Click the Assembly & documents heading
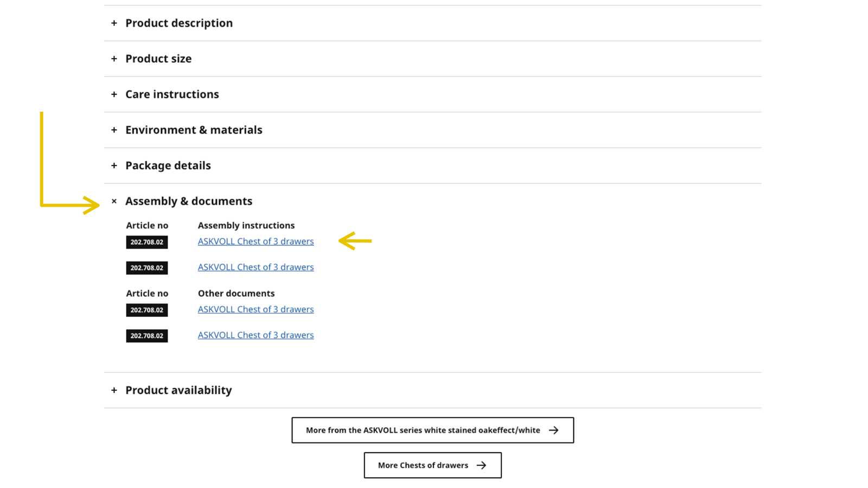868x488 pixels. click(x=188, y=201)
